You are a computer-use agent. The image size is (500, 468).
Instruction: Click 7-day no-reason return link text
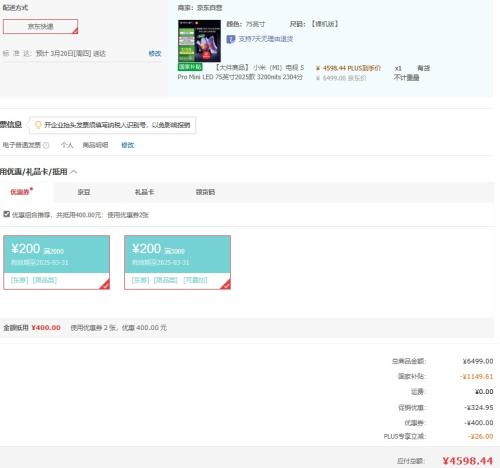click(x=266, y=39)
